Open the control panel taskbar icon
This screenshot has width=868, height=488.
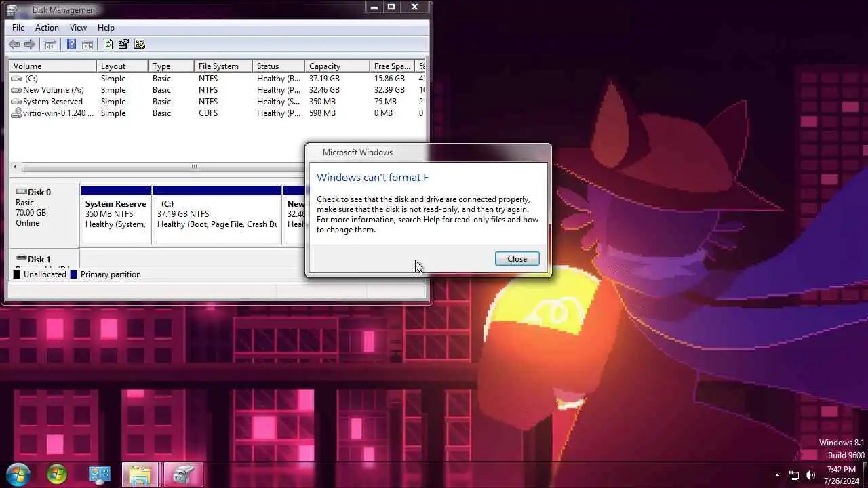[100, 474]
